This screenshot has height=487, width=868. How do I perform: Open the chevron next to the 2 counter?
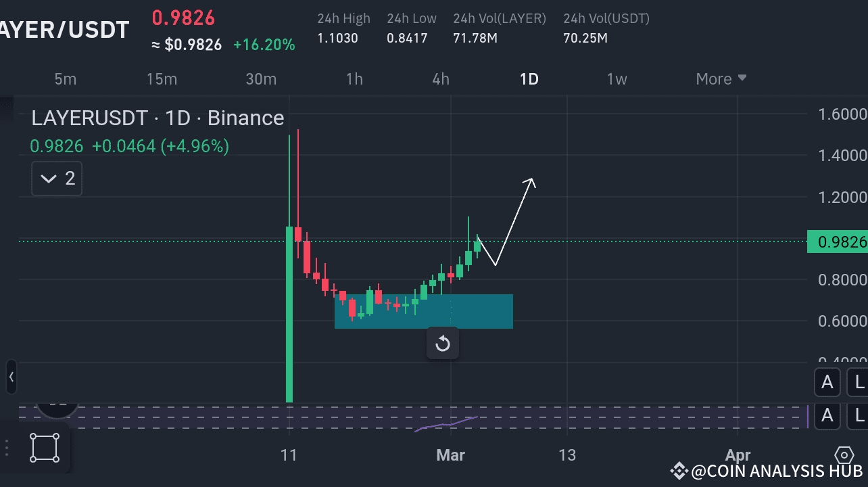[x=47, y=178]
